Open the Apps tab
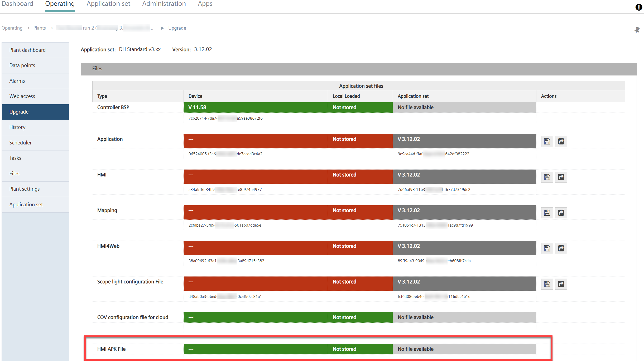The image size is (644, 361). click(x=205, y=4)
